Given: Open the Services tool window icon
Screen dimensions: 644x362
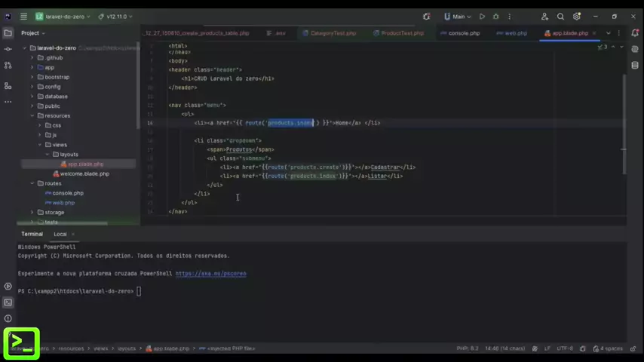Looking at the screenshot, I should pyautogui.click(x=8, y=287).
